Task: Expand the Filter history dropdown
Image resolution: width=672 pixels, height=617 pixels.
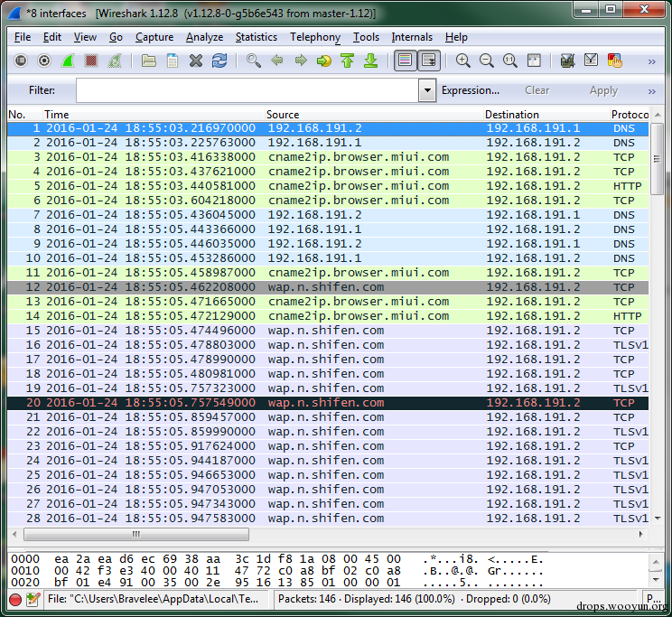Action: [x=427, y=90]
